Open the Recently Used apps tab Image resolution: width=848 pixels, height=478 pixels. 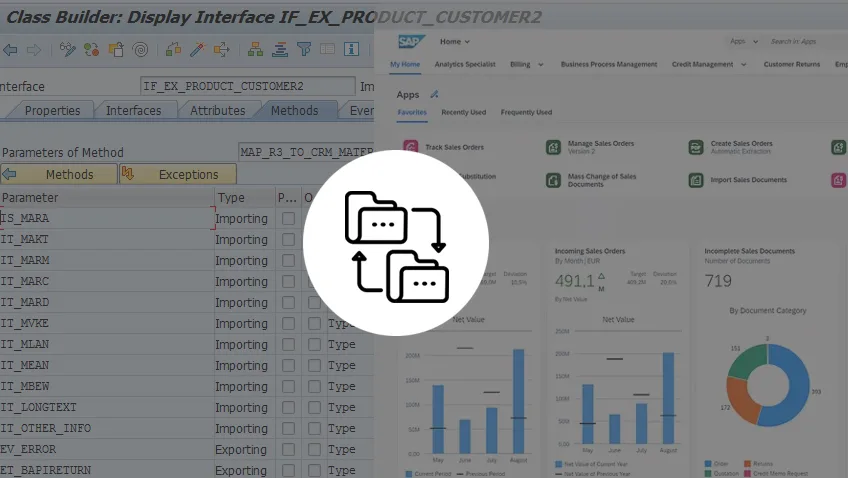(x=463, y=112)
